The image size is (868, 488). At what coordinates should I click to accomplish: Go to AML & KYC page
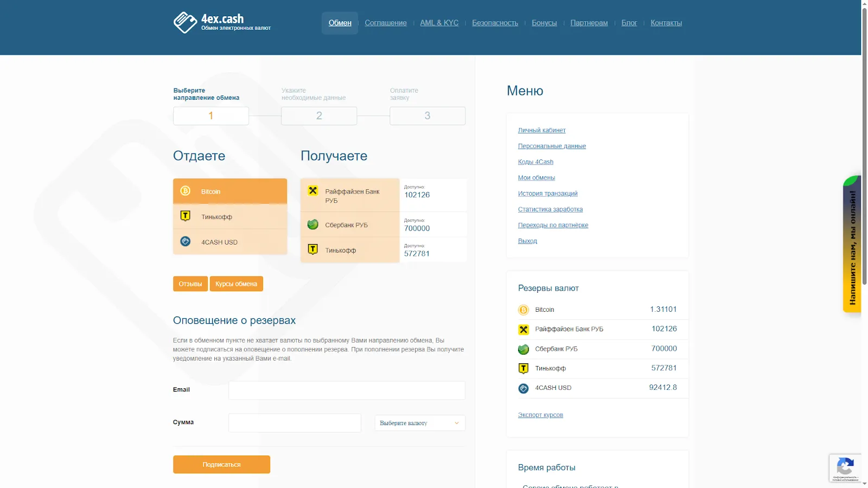tap(439, 23)
